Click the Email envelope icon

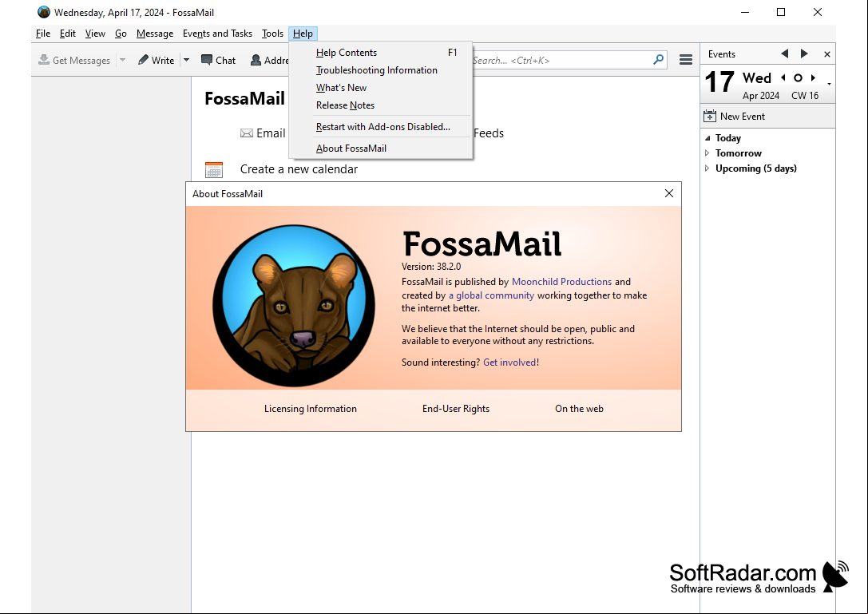pyautogui.click(x=246, y=133)
